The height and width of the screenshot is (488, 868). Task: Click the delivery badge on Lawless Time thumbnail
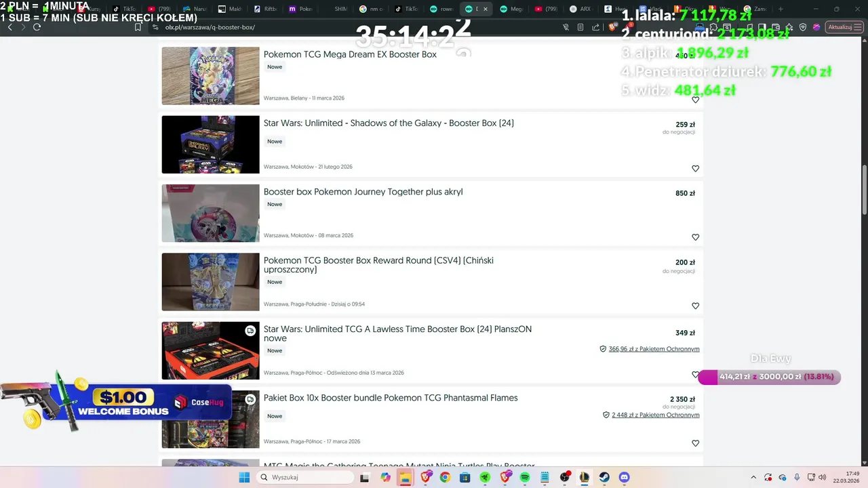tap(250, 331)
